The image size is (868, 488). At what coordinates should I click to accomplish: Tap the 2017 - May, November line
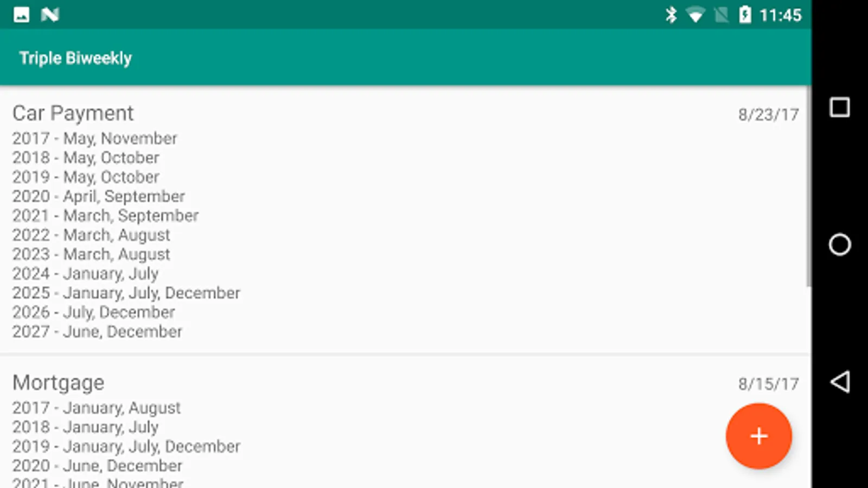click(x=94, y=138)
